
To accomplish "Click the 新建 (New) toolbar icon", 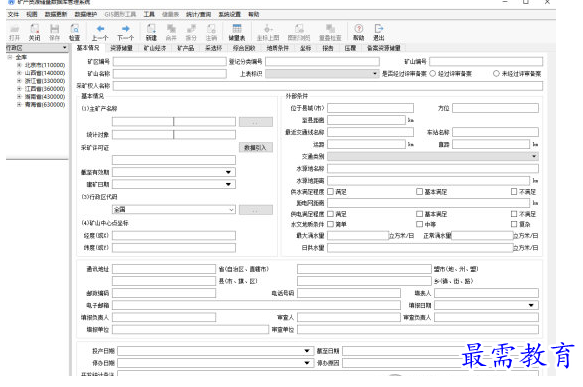I will pos(151,32).
